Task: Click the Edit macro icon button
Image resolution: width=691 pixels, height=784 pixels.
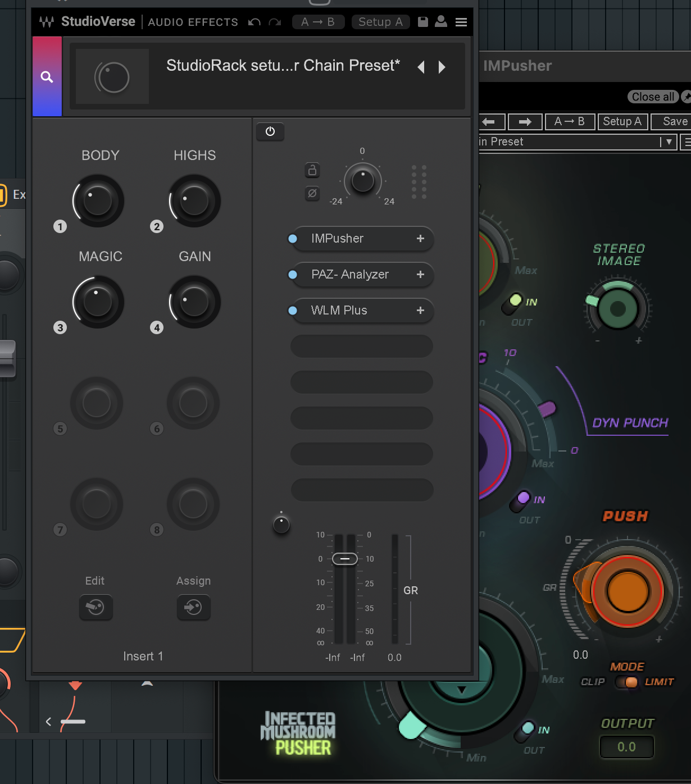Action: (96, 607)
